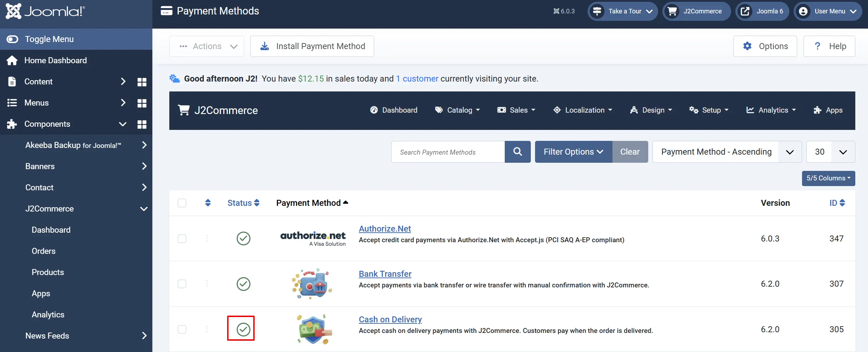Click the '1 customer' link in greeting
The image size is (868, 352).
(x=417, y=79)
